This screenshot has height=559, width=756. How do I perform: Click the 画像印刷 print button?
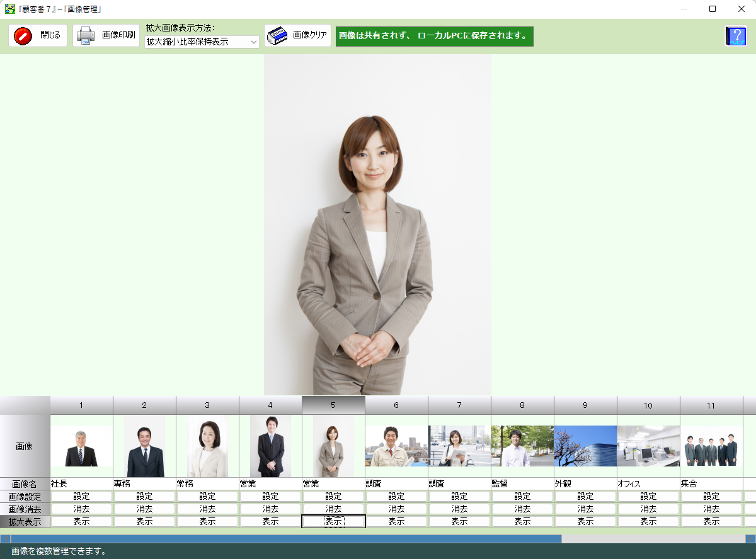click(106, 35)
